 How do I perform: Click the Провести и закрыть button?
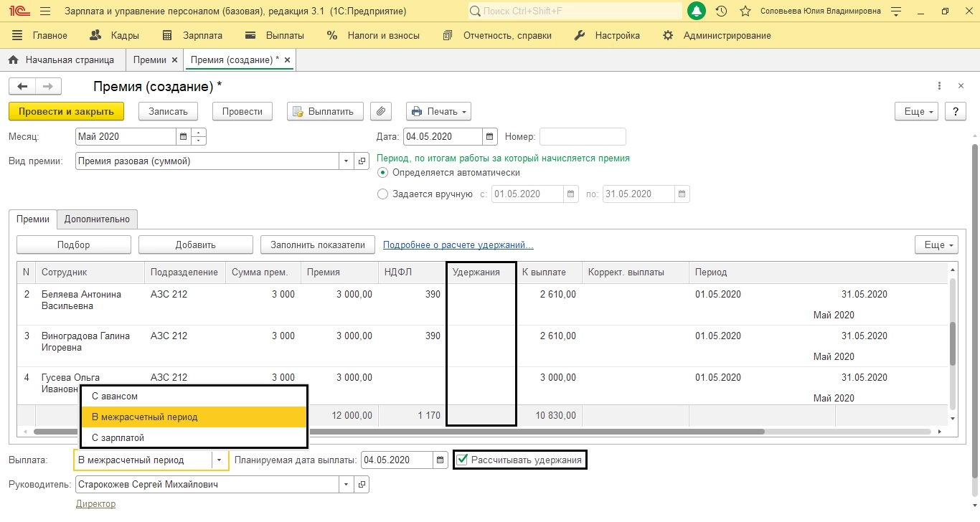[66, 111]
